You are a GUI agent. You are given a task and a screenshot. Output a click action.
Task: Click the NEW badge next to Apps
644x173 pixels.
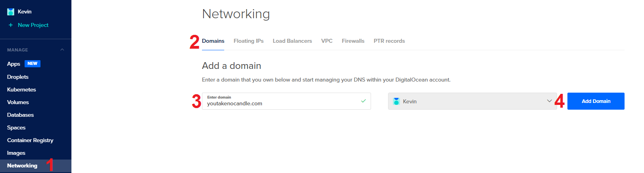pyautogui.click(x=33, y=64)
